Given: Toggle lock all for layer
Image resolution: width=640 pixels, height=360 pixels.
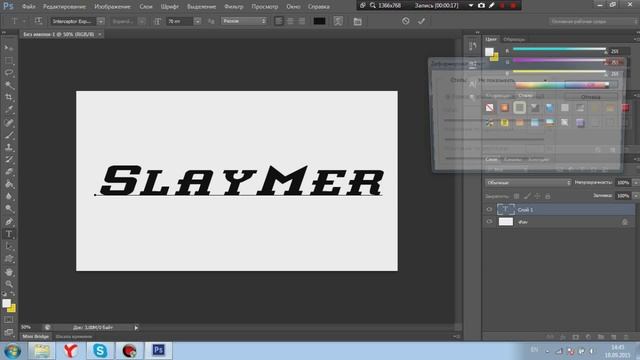Looking at the screenshot, I should (548, 196).
